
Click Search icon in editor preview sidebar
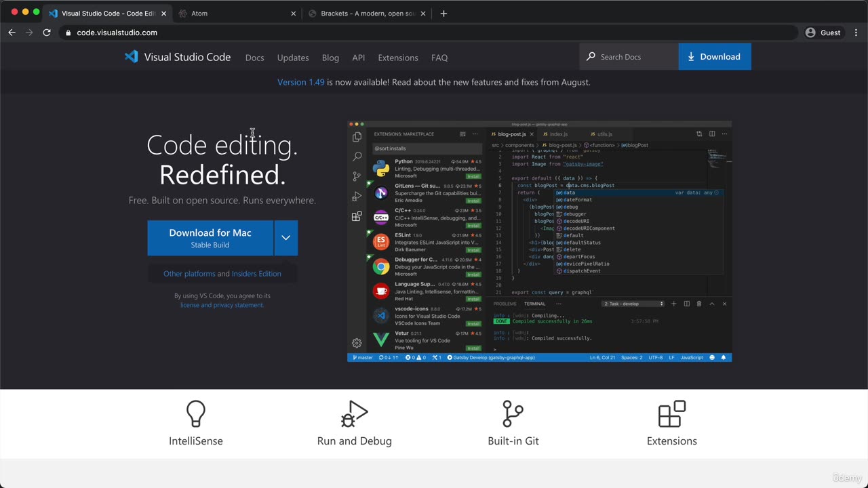357,157
